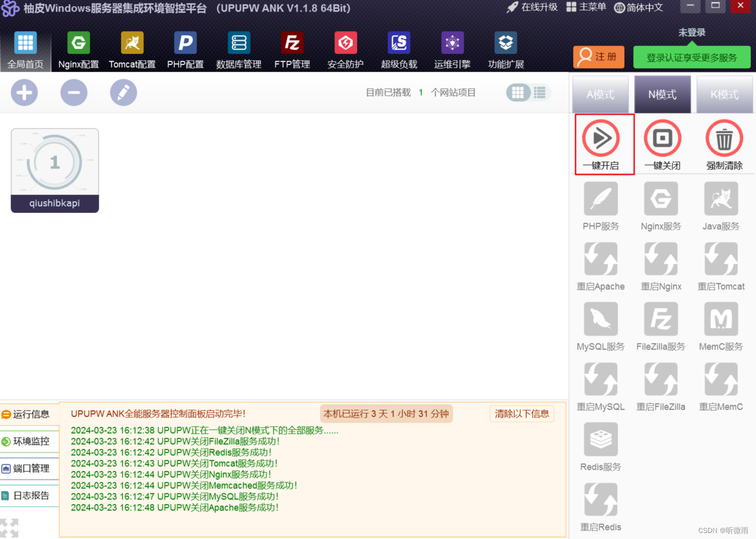The width and height of the screenshot is (756, 539).
Task: Click the UPUPW logo in title bar
Action: [x=10, y=8]
